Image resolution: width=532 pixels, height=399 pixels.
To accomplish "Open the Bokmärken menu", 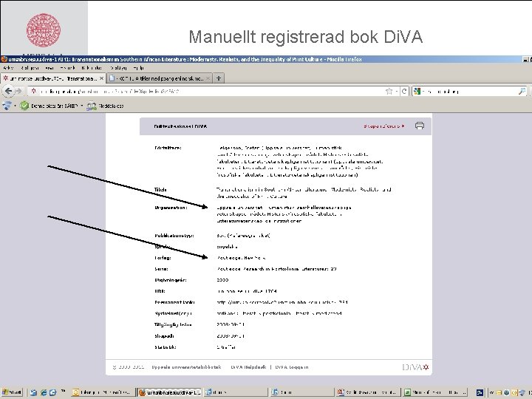I will 92,68.
